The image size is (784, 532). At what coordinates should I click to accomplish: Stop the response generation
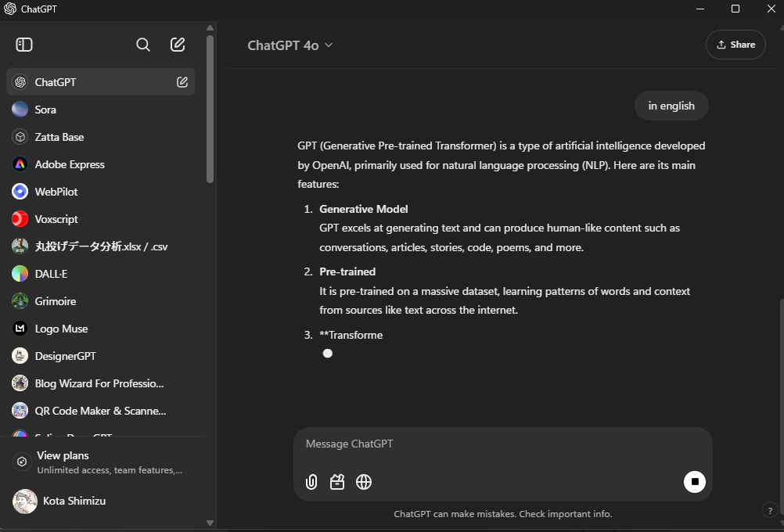pos(694,482)
